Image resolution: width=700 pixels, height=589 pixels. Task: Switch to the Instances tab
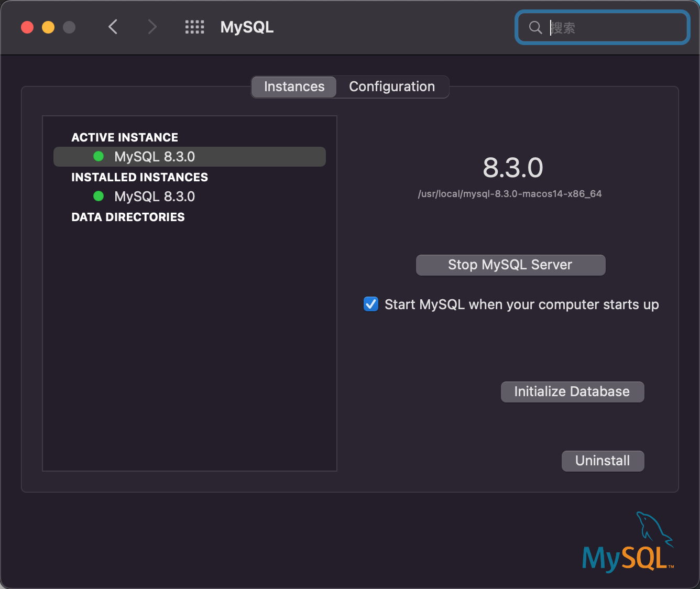click(294, 86)
